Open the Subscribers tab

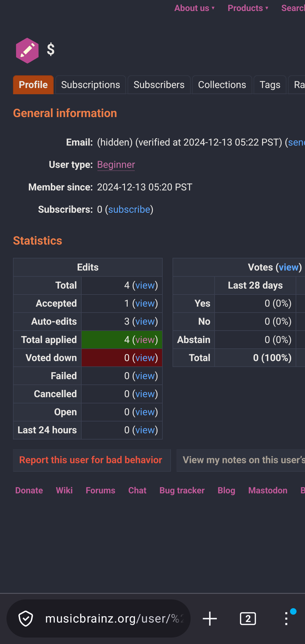(159, 85)
